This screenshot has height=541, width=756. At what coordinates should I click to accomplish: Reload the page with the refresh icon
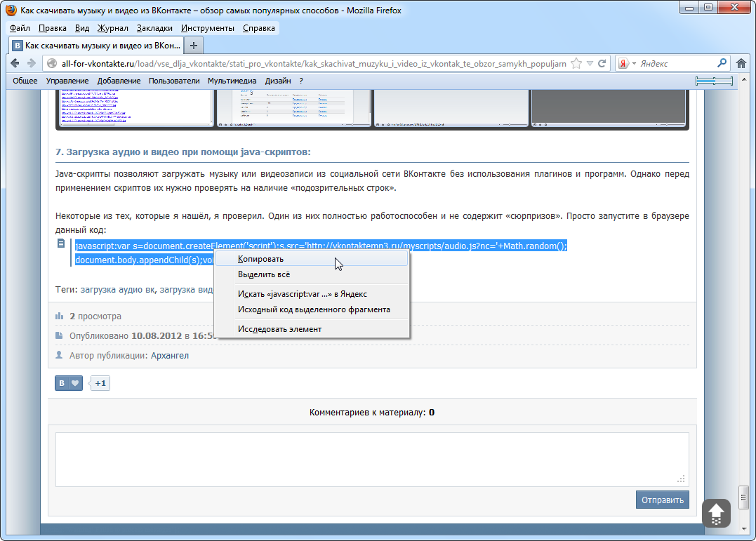(602, 64)
